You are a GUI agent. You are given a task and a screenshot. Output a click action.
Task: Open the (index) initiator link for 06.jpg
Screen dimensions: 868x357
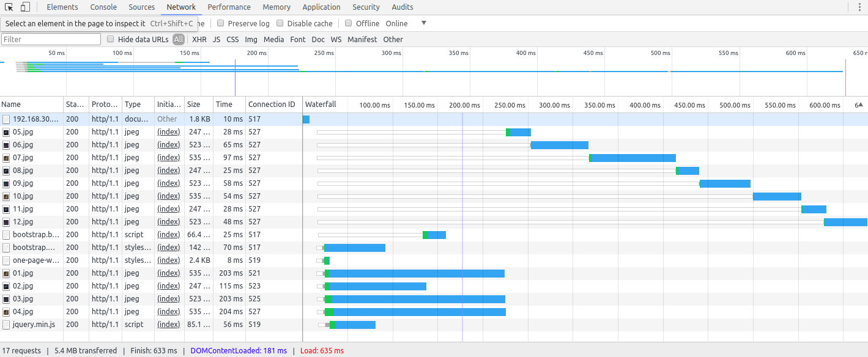[168, 145]
